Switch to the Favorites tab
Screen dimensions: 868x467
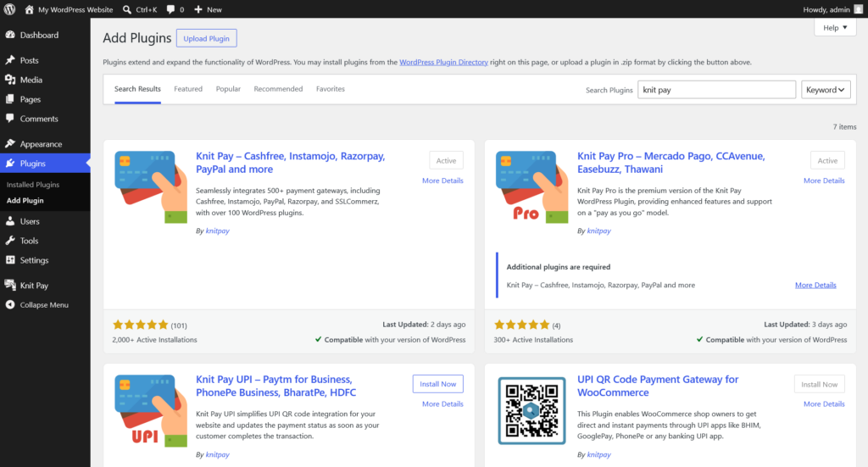coord(331,89)
